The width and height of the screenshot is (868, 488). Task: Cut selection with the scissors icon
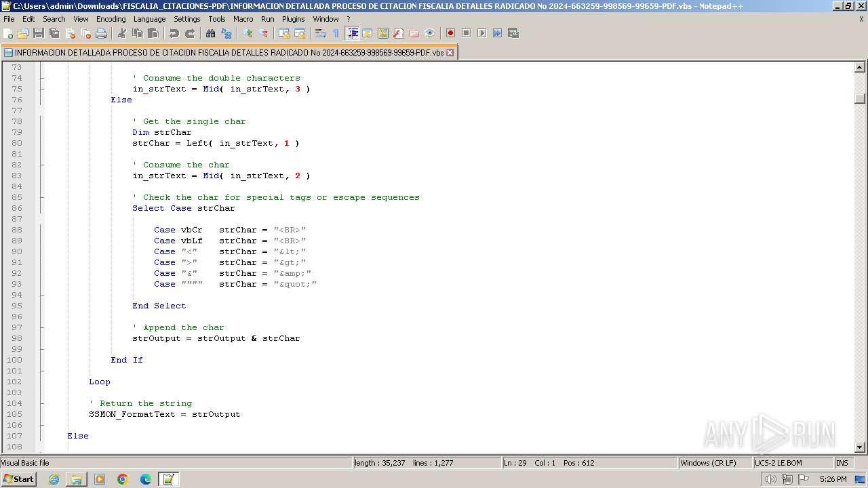click(122, 33)
